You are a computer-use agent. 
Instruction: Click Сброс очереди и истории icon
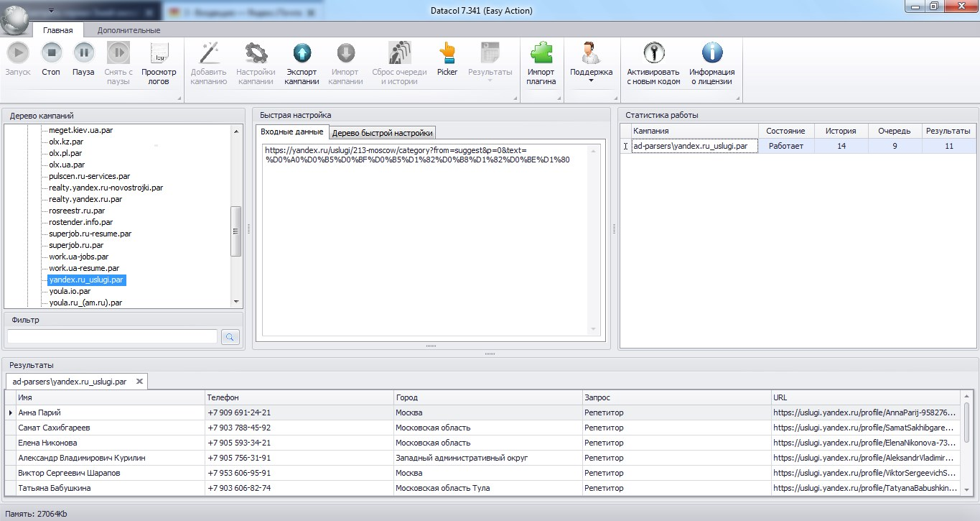[399, 52]
